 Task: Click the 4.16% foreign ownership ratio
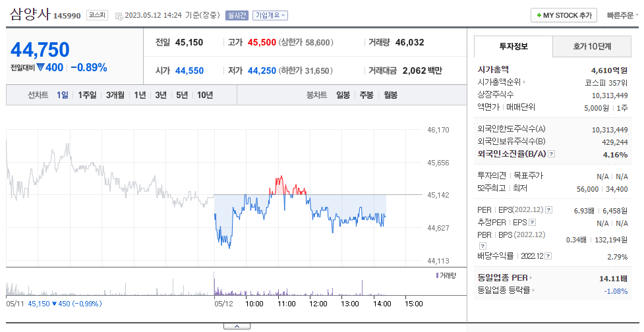click(x=615, y=155)
